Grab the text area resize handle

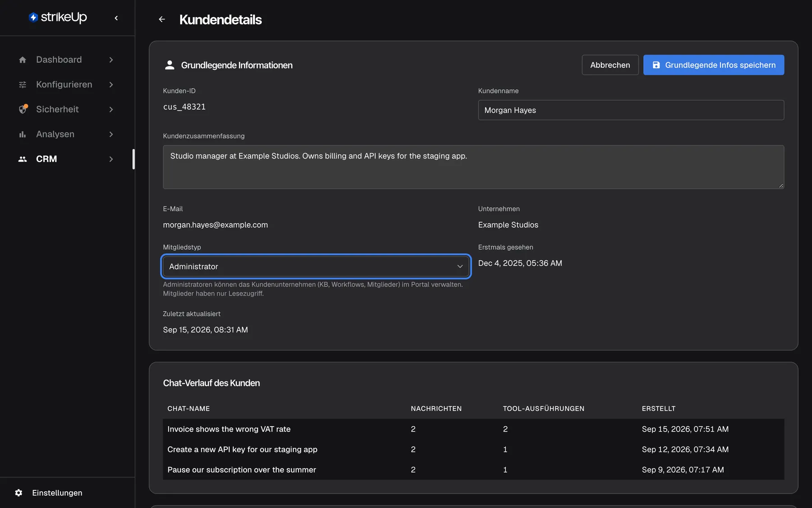[x=781, y=186]
